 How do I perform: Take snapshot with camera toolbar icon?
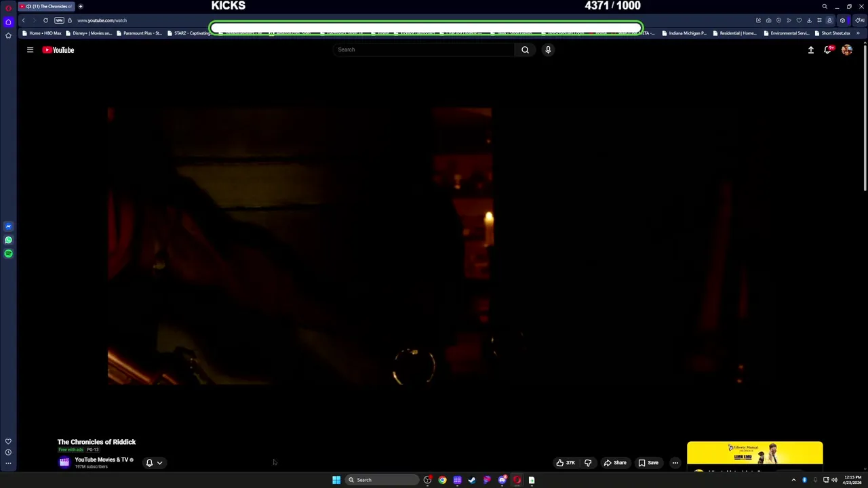pos(768,20)
